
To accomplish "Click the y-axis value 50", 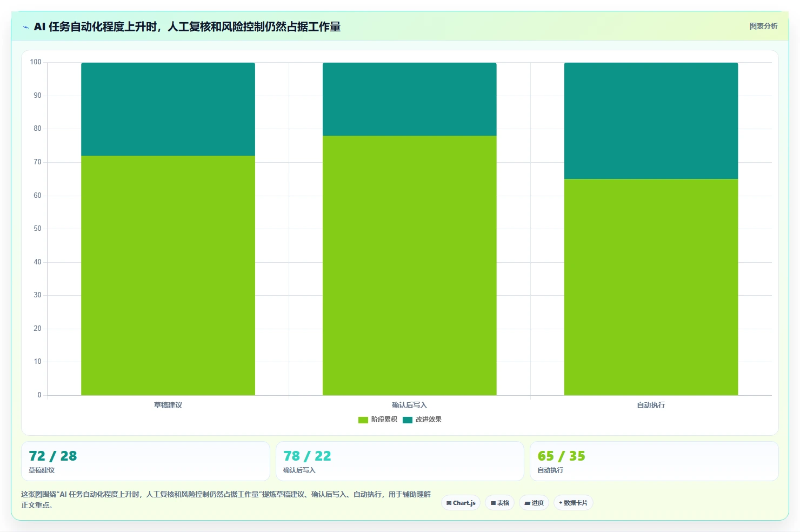I will click(x=37, y=229).
